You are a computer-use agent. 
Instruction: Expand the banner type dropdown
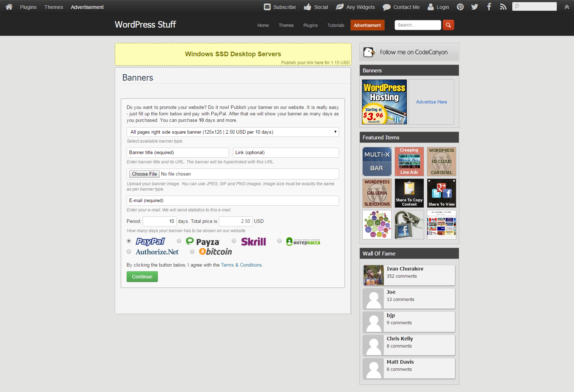click(233, 132)
